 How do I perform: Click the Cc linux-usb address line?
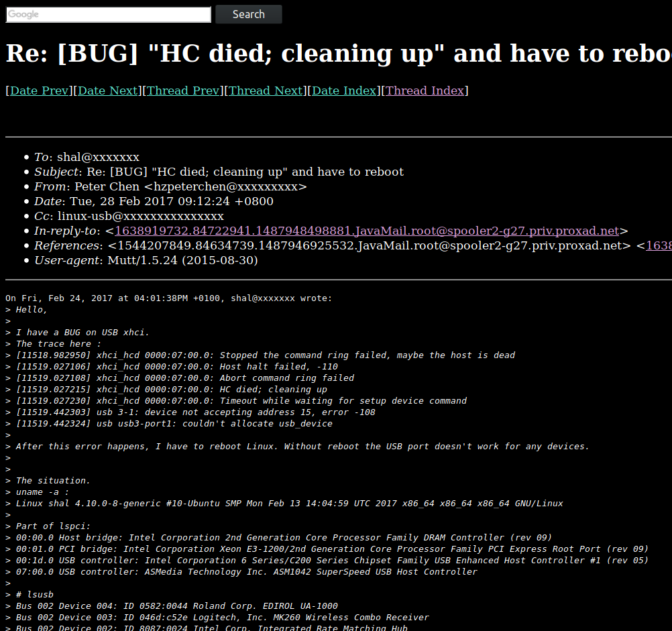(129, 217)
